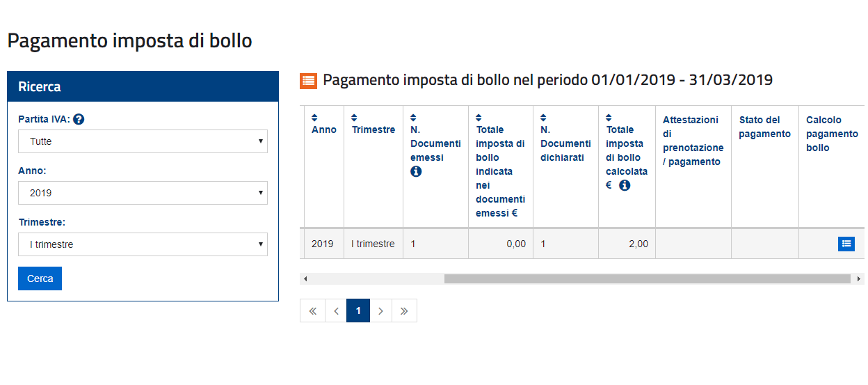Click info icon under N. Documenti emessi

[416, 171]
